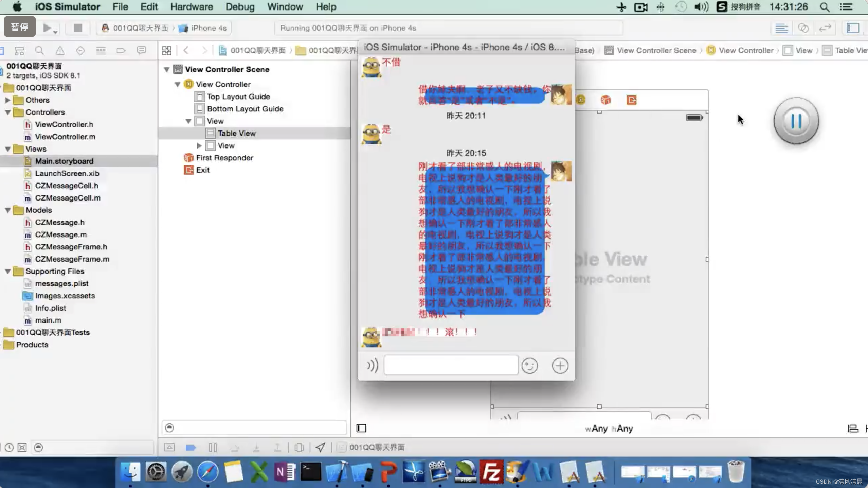Open Notification Center menu bar icon
868x488 pixels.
(847, 7)
